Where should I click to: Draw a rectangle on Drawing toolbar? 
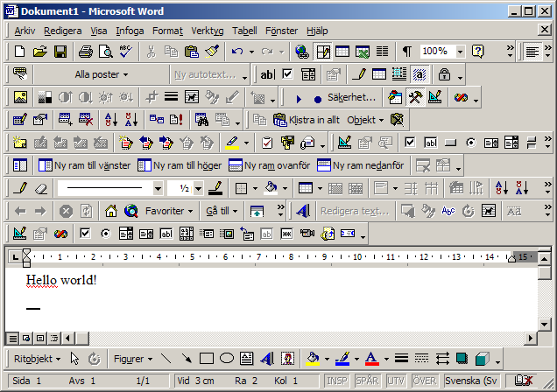click(207, 359)
